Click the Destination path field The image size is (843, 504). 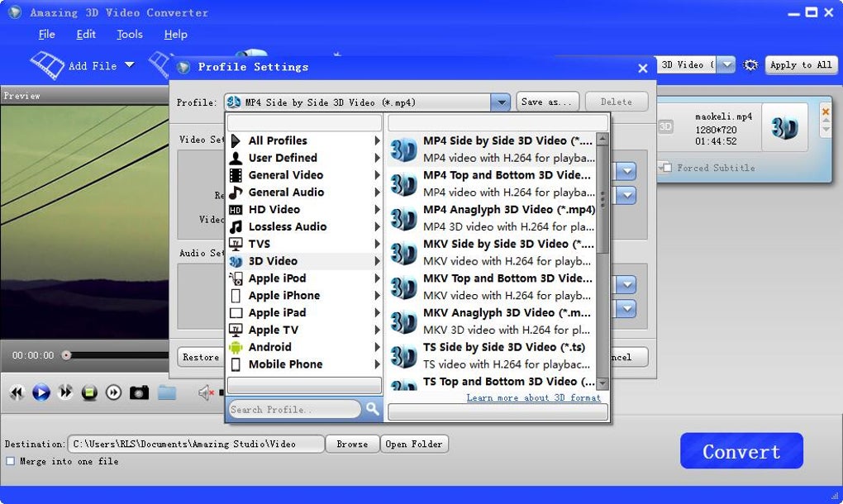pyautogui.click(x=196, y=444)
